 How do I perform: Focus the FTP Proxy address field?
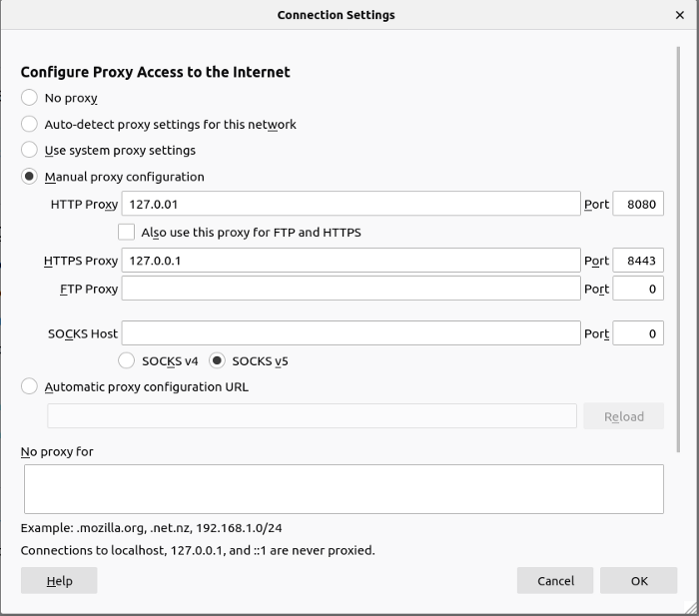pyautogui.click(x=350, y=289)
